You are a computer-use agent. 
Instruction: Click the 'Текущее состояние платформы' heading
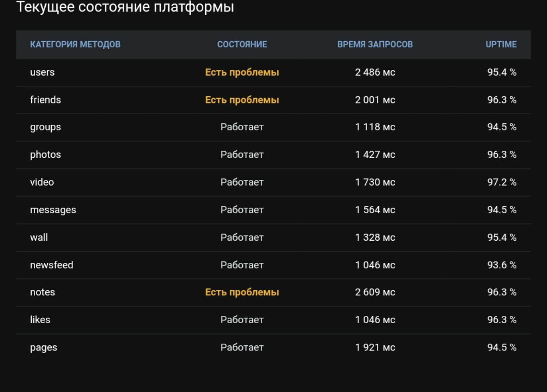(125, 7)
